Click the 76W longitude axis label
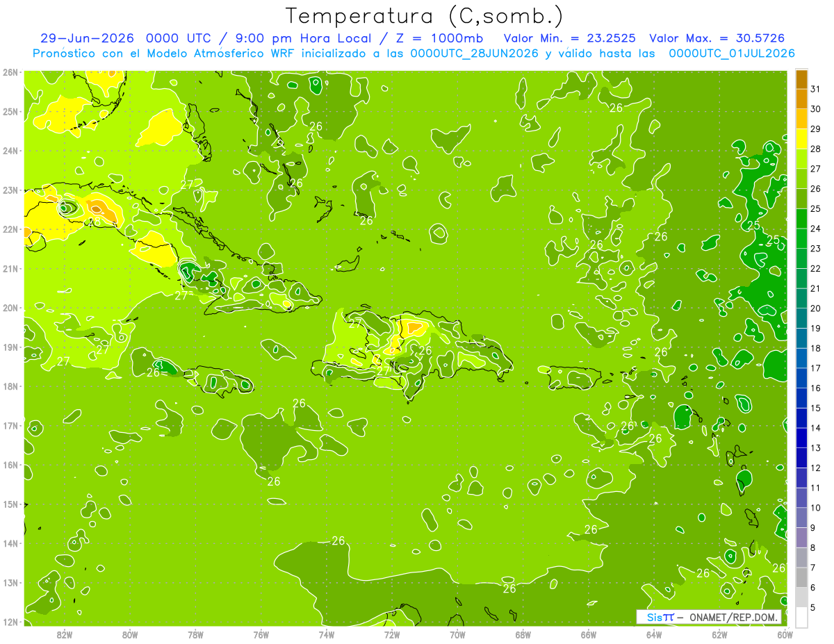Screen dimensions: 834x644 (261, 634)
